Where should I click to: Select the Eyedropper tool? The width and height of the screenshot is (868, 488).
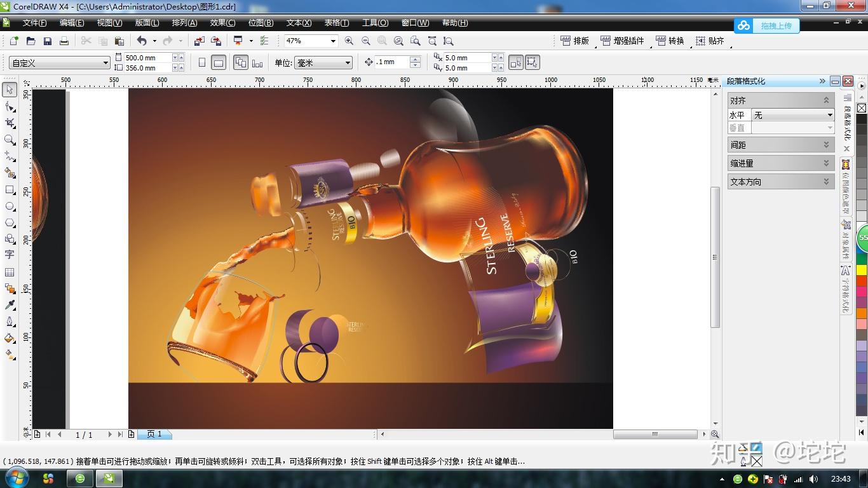pos(10,305)
